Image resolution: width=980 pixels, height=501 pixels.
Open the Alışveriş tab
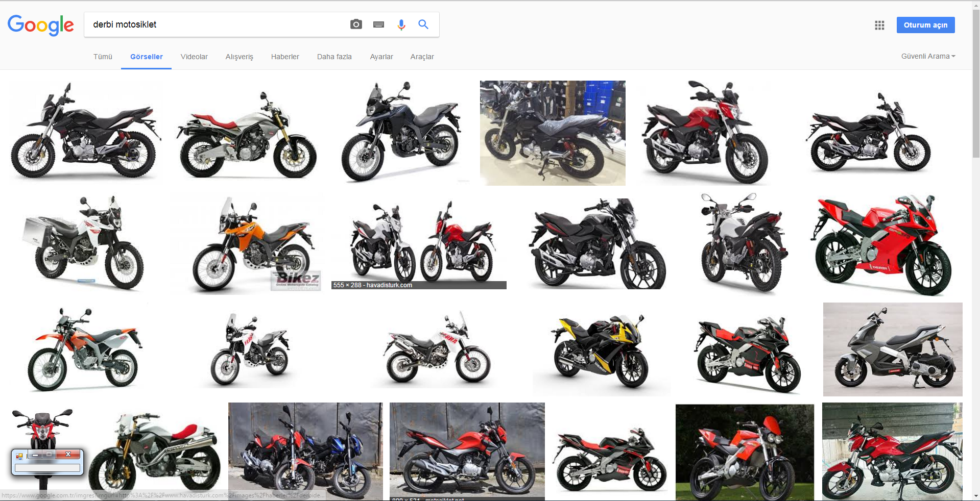pyautogui.click(x=240, y=57)
